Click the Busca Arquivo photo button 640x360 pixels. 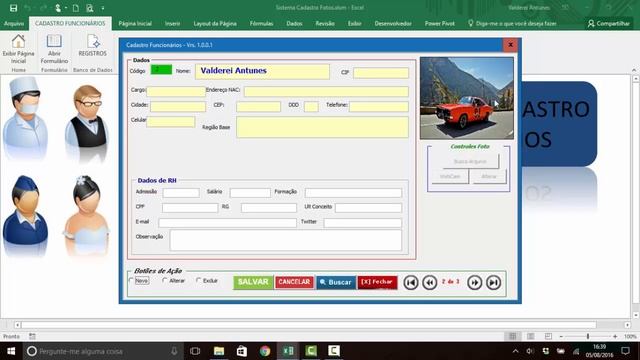[x=470, y=161]
